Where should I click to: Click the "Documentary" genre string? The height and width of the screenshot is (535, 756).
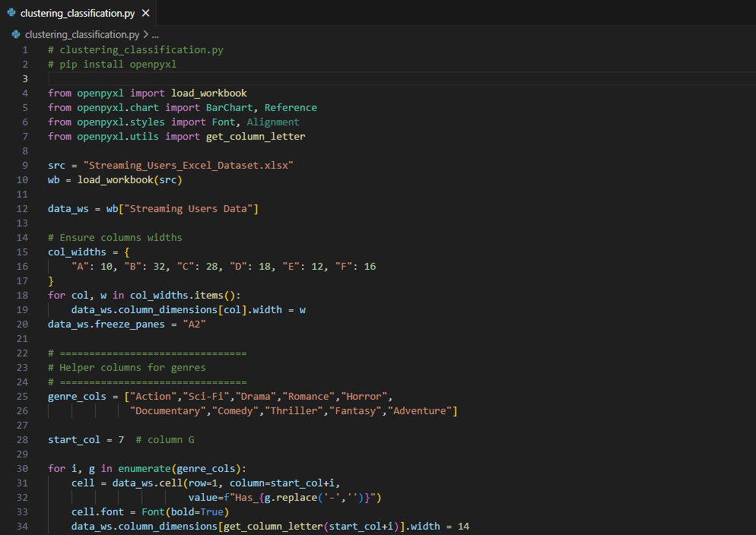point(167,411)
